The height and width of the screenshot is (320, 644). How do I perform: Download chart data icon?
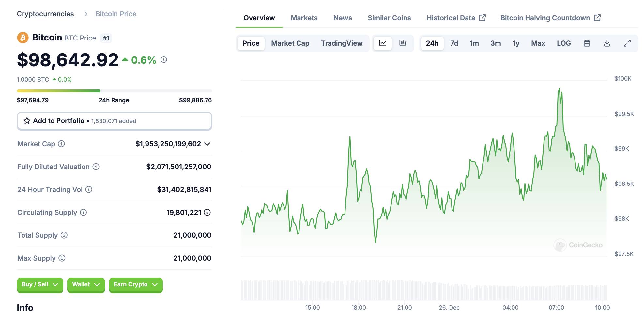pos(607,43)
